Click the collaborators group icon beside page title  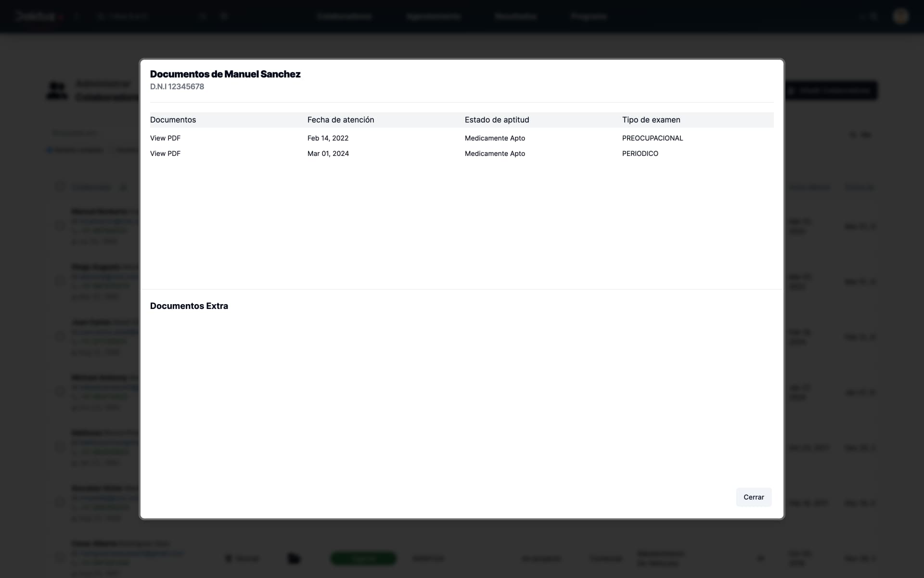pyautogui.click(x=57, y=90)
